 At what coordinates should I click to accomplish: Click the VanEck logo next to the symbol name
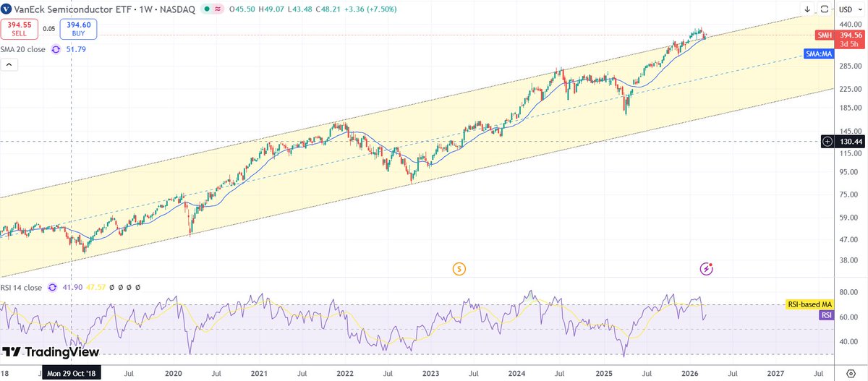coord(6,9)
